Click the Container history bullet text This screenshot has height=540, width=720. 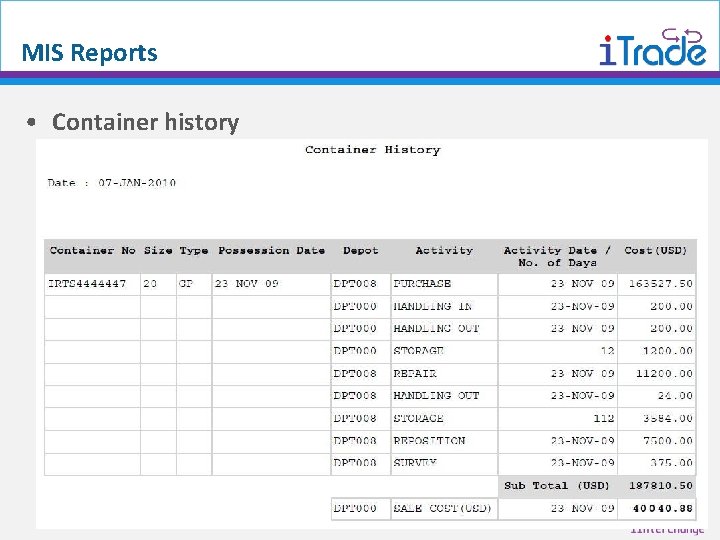[x=145, y=122]
